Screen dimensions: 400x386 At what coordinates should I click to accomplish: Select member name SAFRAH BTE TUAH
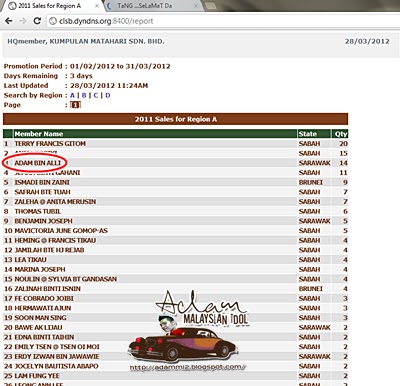click(42, 192)
